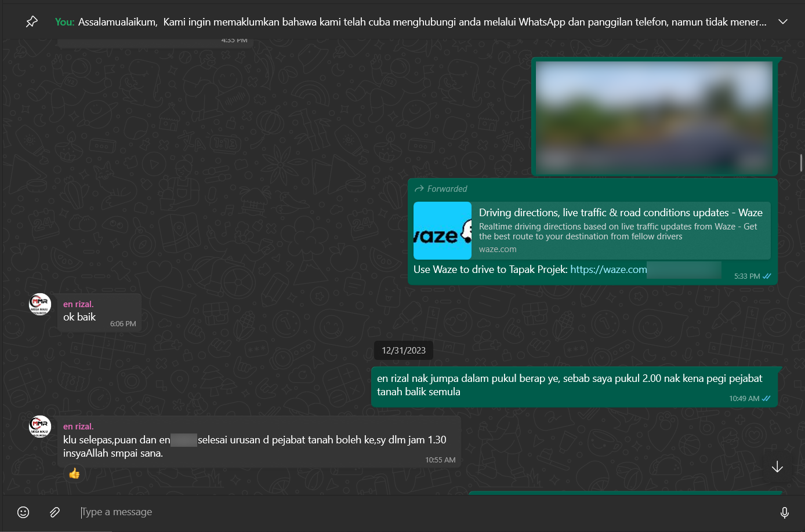Start a voice message with the microphone
The image size is (805, 532).
pyautogui.click(x=784, y=512)
